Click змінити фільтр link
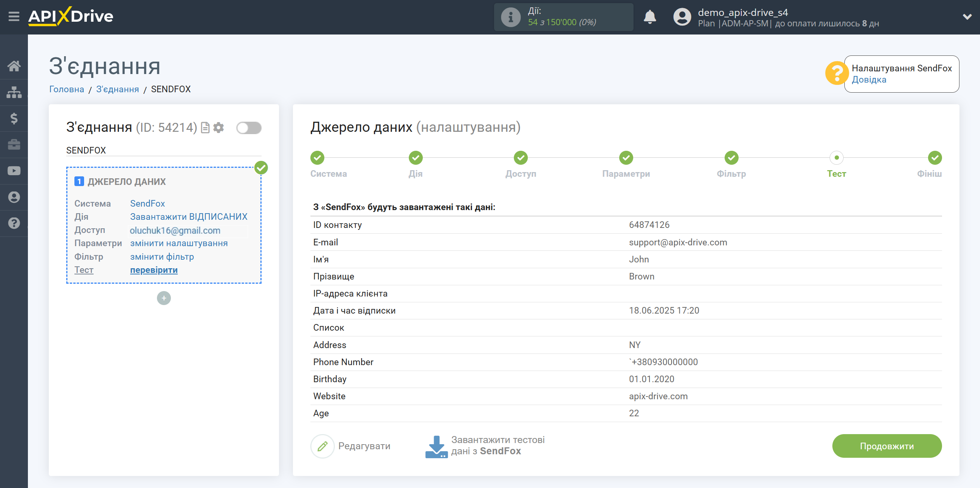Image resolution: width=980 pixels, height=488 pixels. 162,257
